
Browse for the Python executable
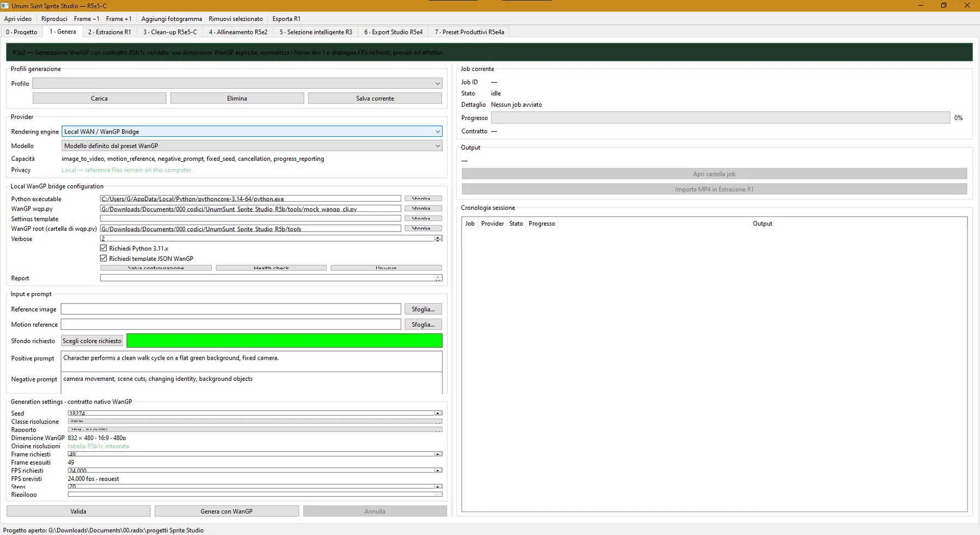point(423,199)
